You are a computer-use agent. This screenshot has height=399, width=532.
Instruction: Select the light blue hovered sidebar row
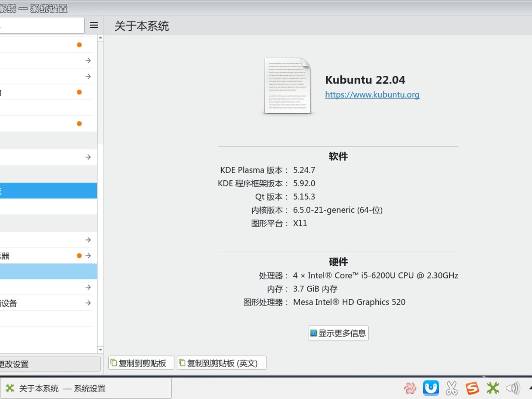48,271
